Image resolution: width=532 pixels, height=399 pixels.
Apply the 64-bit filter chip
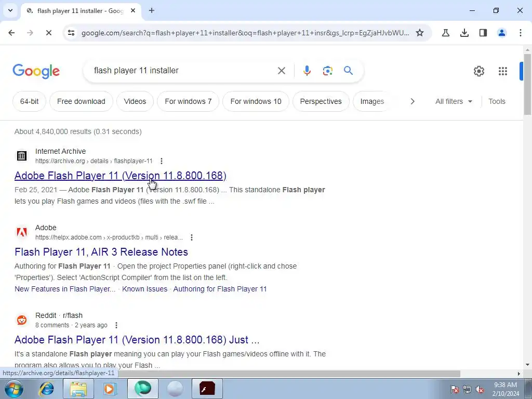[29, 101]
